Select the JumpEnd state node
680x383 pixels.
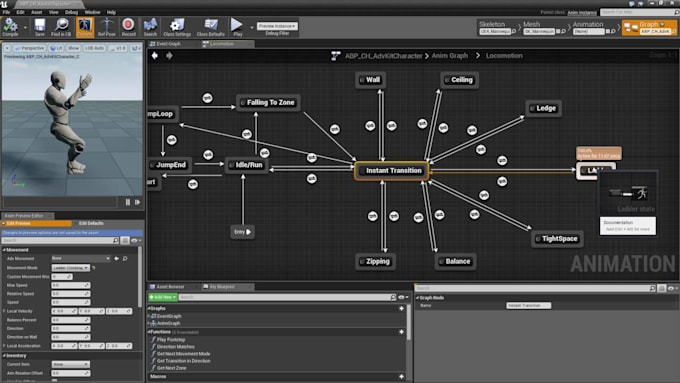169,165
